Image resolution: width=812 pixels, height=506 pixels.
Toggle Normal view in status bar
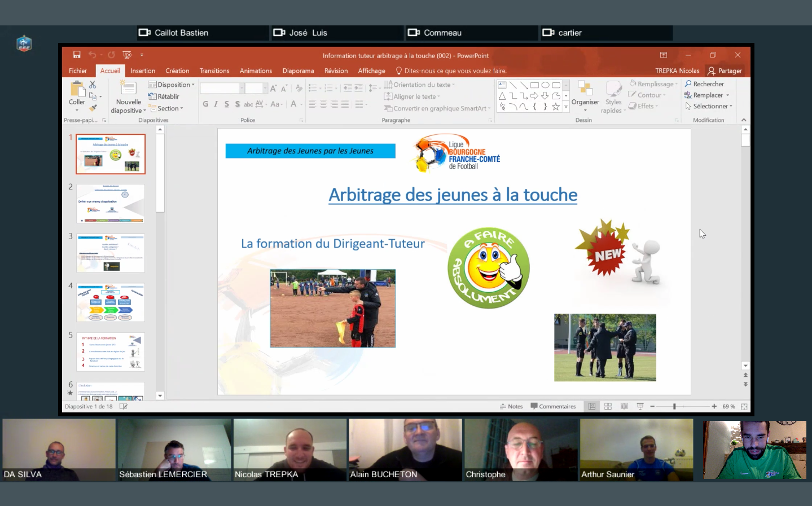[x=591, y=406]
